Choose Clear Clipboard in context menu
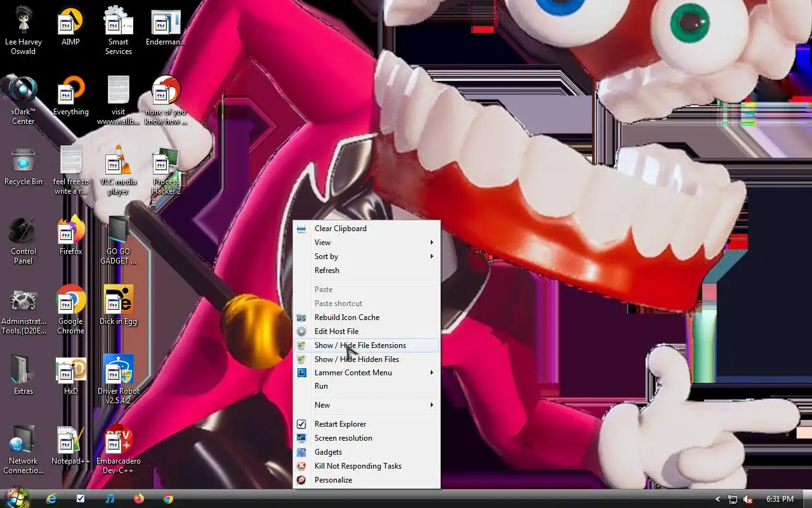 coord(367,229)
